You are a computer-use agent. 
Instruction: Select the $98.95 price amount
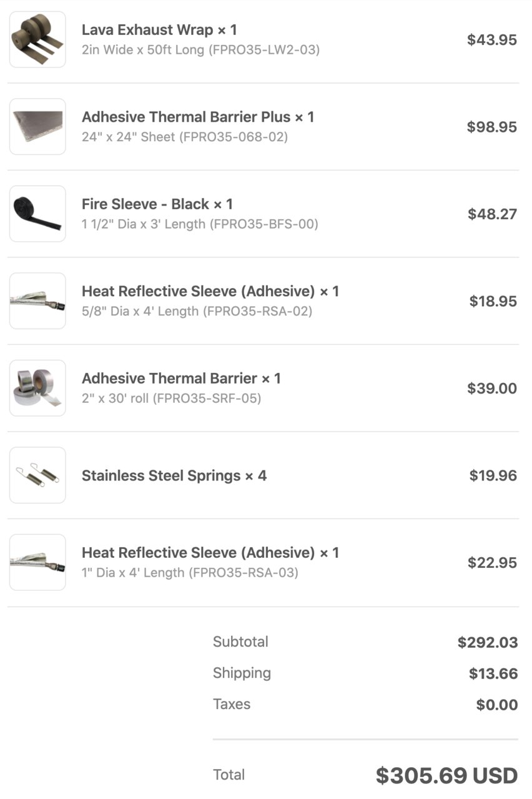pyautogui.click(x=492, y=127)
